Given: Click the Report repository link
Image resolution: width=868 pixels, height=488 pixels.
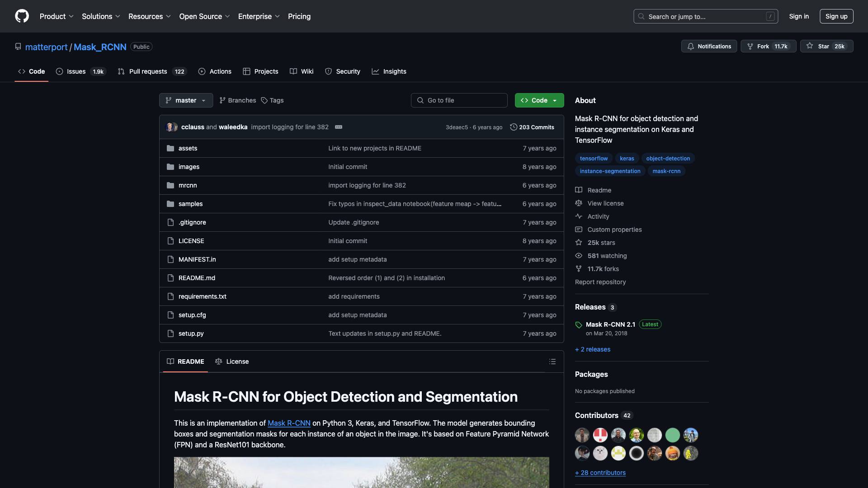Looking at the screenshot, I should point(600,282).
